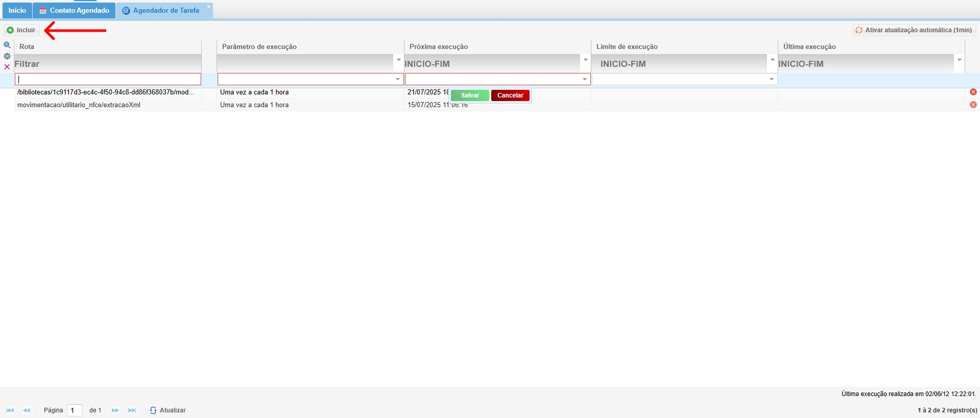This screenshot has height=418, width=980.
Task: Click the Rota input field in new row
Action: point(108,79)
